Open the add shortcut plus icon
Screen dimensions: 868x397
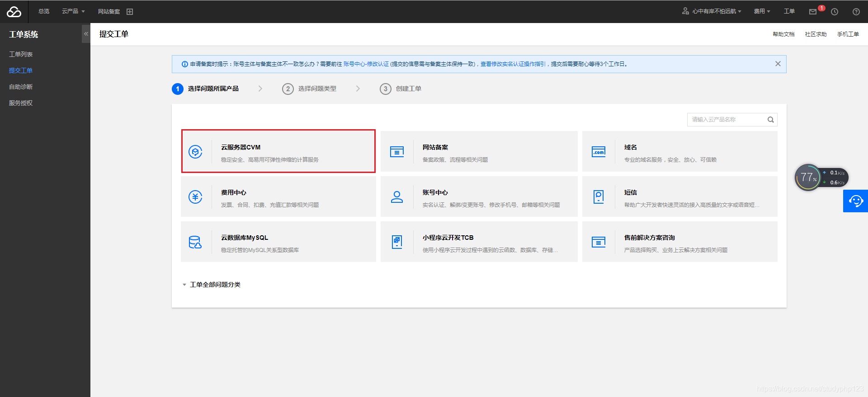pos(130,12)
